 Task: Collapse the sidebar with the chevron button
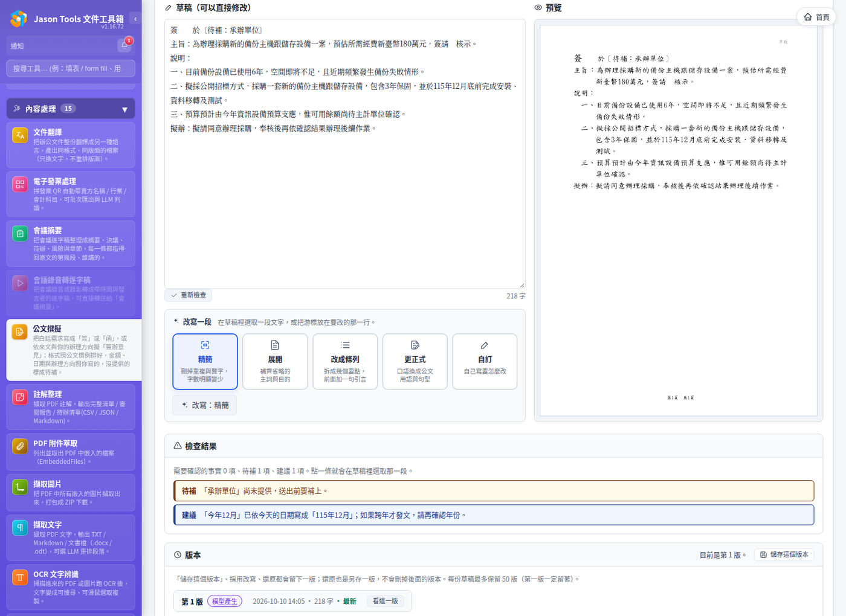(x=135, y=19)
